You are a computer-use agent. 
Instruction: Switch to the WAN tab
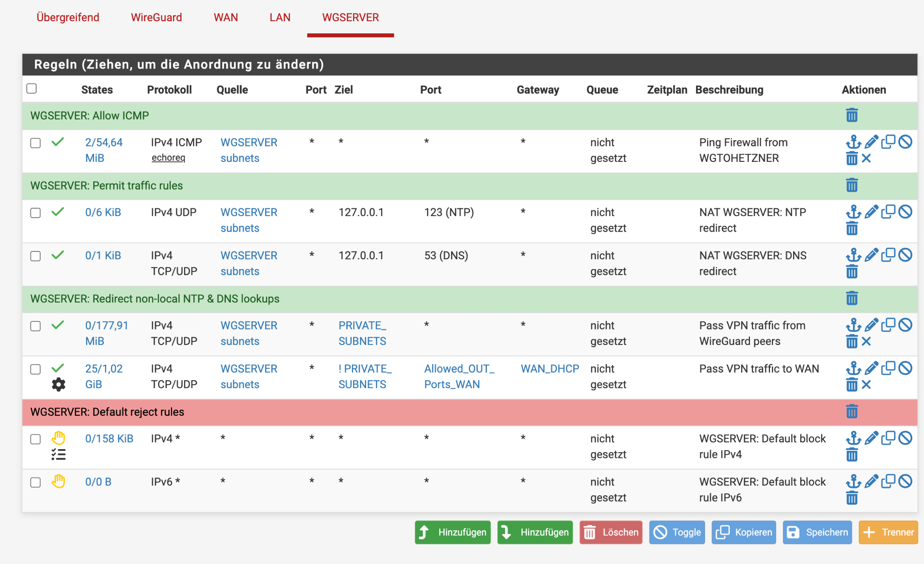pyautogui.click(x=226, y=17)
